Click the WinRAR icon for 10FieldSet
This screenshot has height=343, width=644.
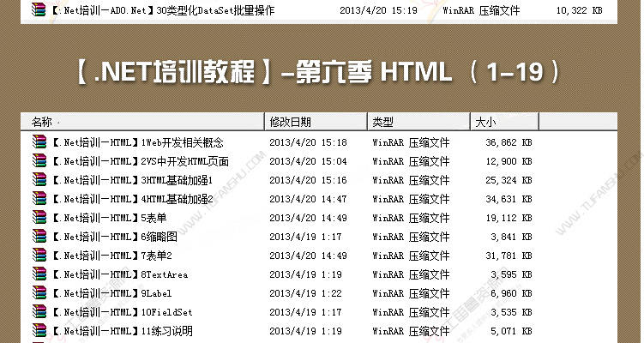point(39,312)
